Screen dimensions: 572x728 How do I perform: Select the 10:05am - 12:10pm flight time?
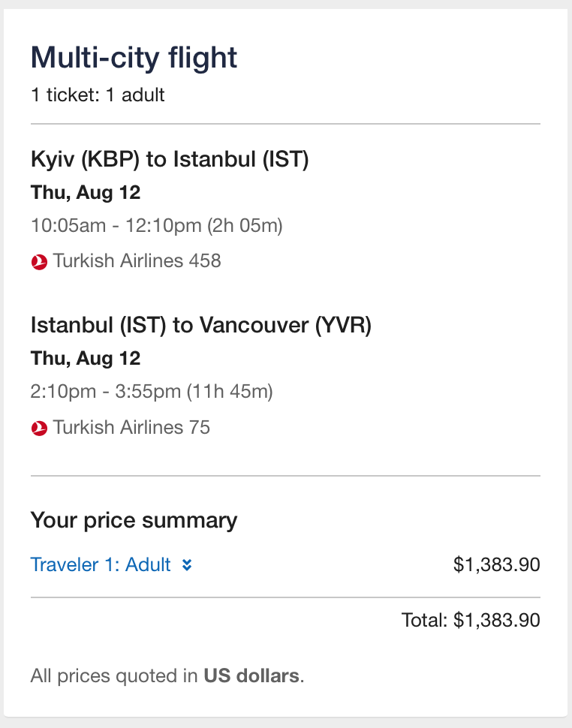pos(120,226)
